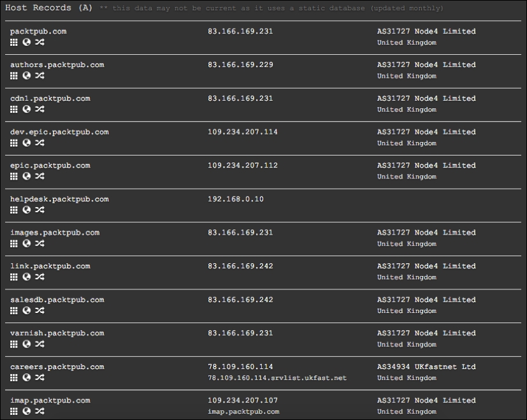Click grid icon under packtpub.com
527x420 pixels.
[x=14, y=42]
